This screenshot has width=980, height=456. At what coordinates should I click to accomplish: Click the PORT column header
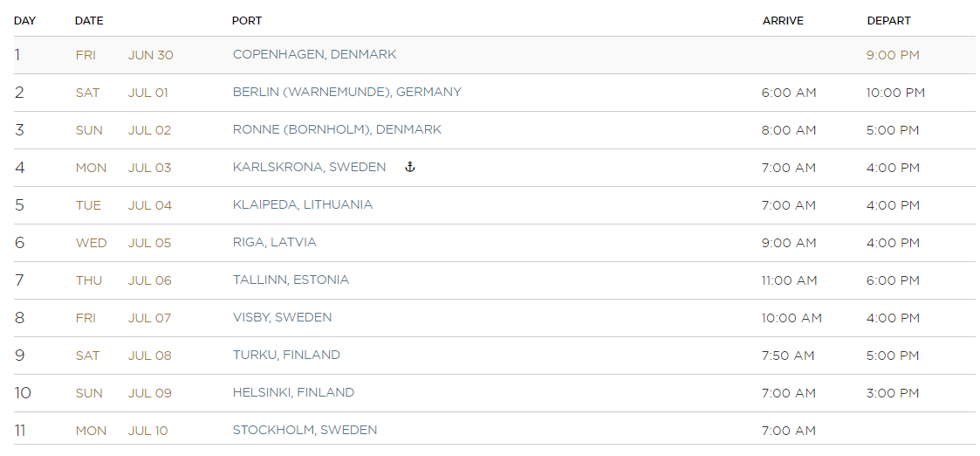click(x=247, y=21)
